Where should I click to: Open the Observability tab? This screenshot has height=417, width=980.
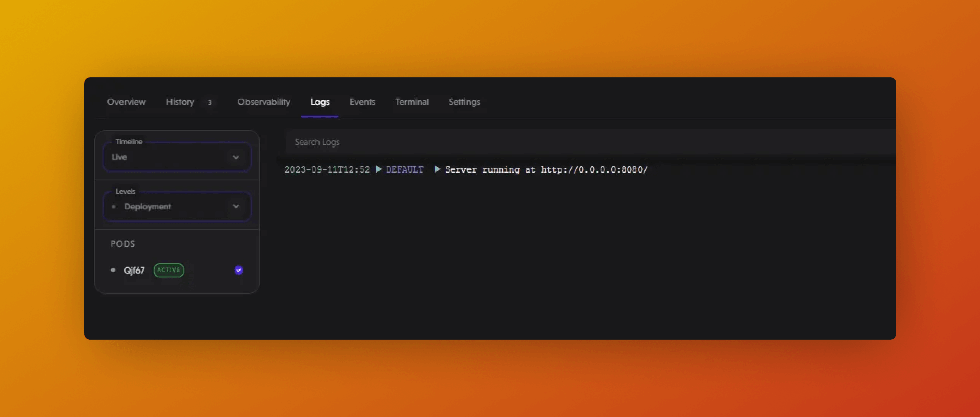point(264,102)
